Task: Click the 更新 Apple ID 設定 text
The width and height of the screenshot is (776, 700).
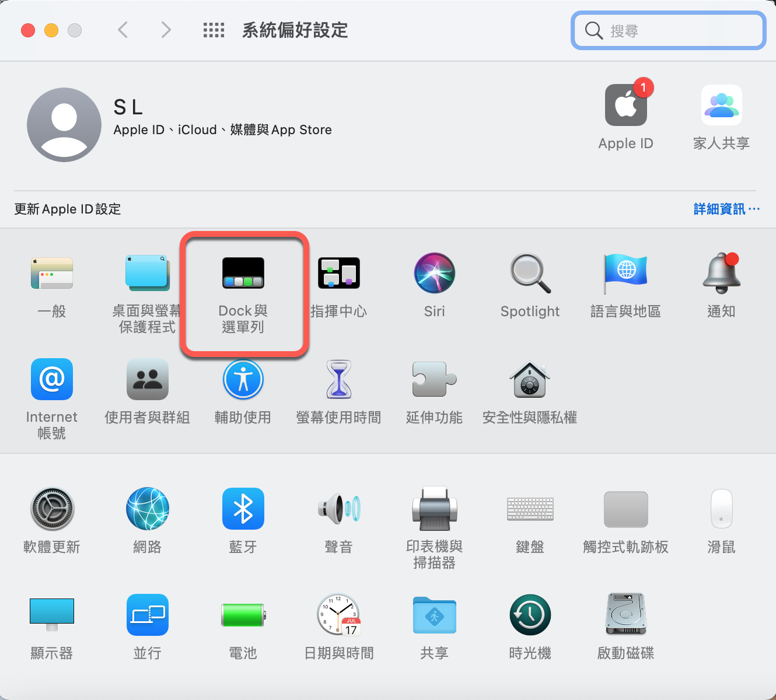Action: pyautogui.click(x=68, y=209)
